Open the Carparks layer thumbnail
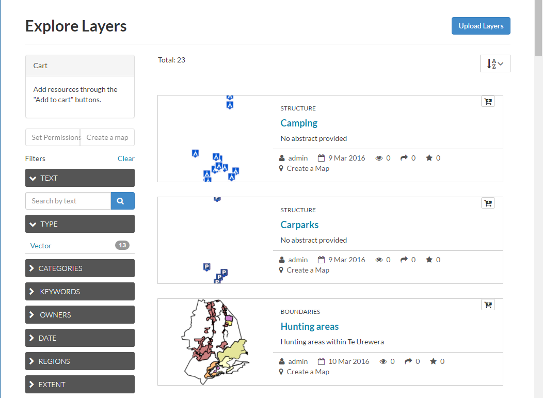The image size is (543, 398). (x=215, y=240)
